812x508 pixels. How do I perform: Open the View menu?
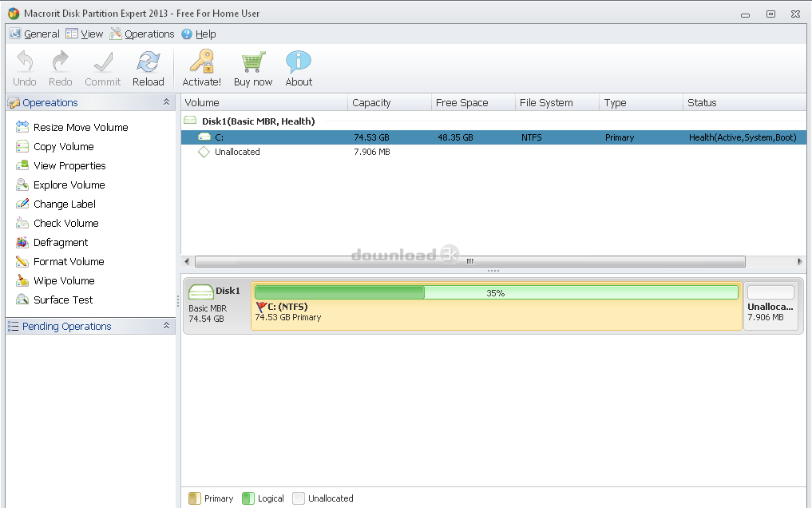click(x=85, y=34)
